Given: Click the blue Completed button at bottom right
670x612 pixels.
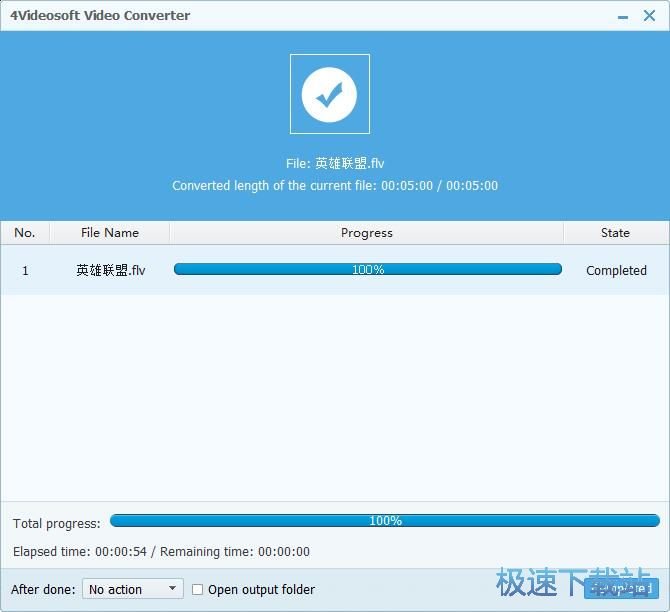Looking at the screenshot, I should (621, 588).
